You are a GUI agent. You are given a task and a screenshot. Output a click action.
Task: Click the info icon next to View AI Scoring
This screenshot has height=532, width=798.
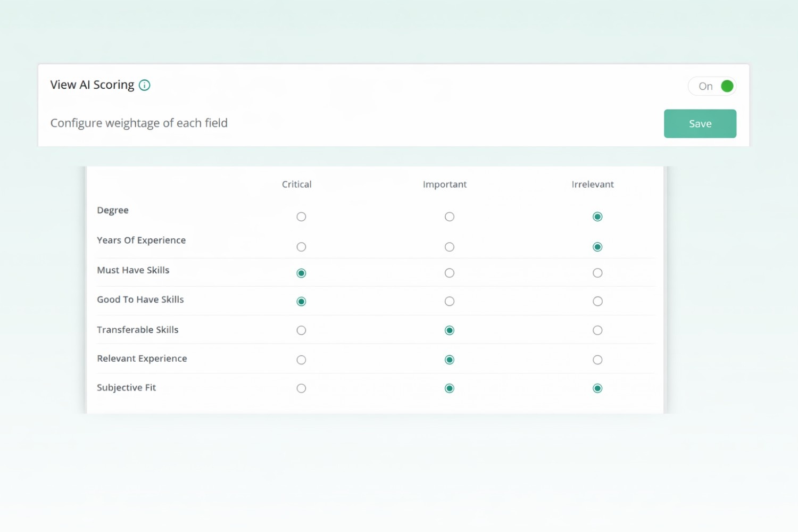coord(144,85)
